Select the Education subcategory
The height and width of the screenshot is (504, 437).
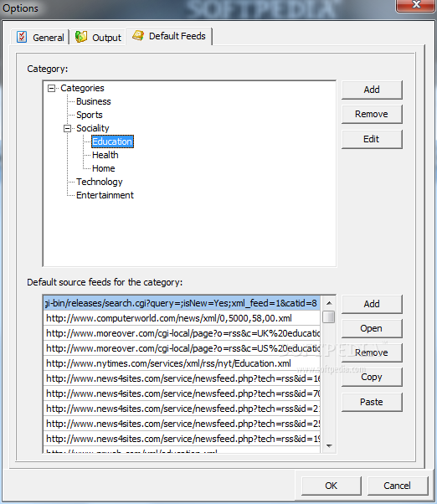pos(112,141)
